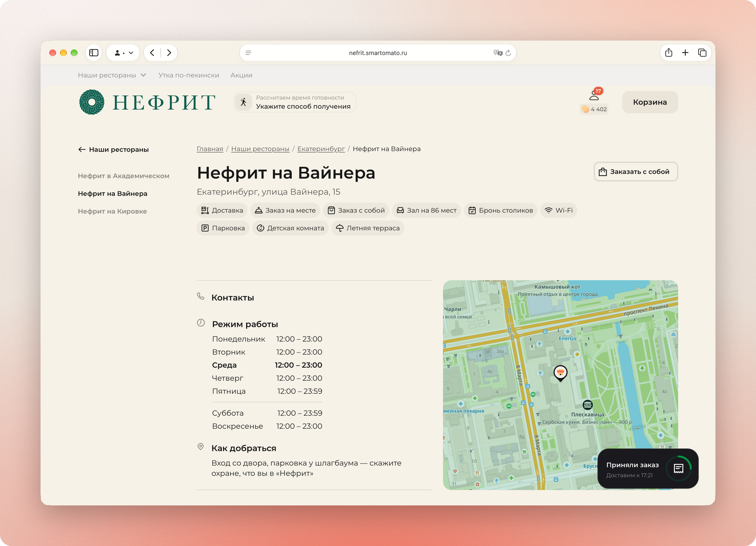Open a new tab with plus icon

tap(685, 53)
